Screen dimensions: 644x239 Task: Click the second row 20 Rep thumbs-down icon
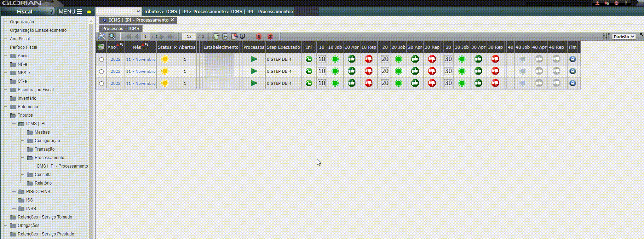[x=432, y=71]
